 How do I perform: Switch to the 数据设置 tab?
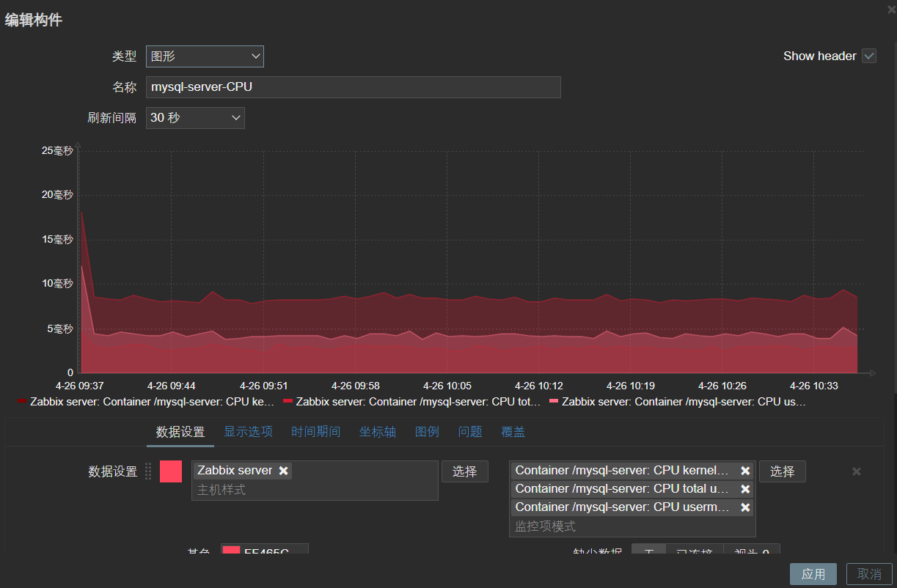pyautogui.click(x=180, y=432)
